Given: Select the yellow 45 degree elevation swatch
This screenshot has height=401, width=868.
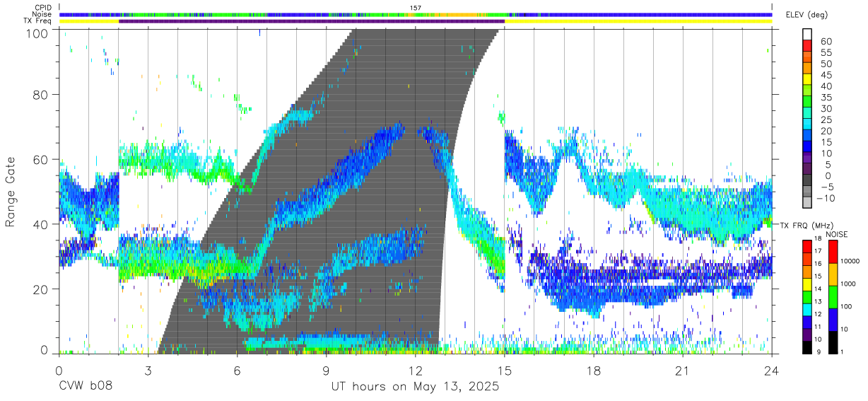Looking at the screenshot, I should pyautogui.click(x=807, y=79).
